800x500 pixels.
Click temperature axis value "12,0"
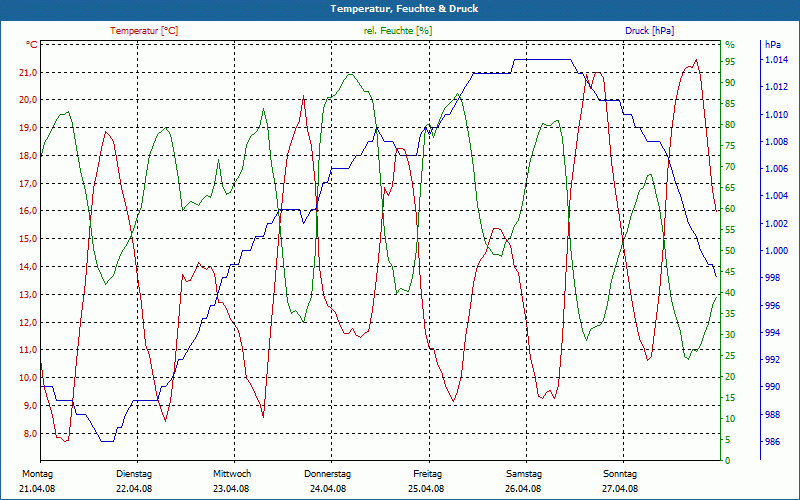click(x=29, y=322)
